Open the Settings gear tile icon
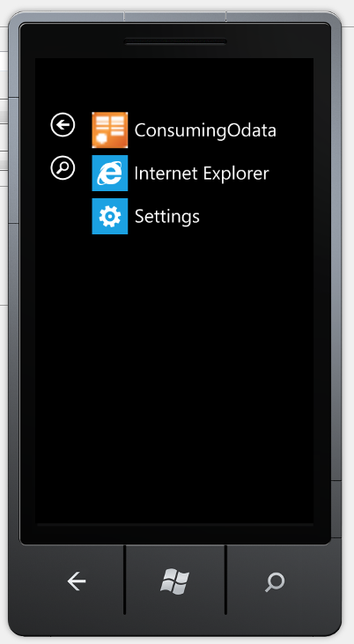The image size is (354, 644). 110,216
